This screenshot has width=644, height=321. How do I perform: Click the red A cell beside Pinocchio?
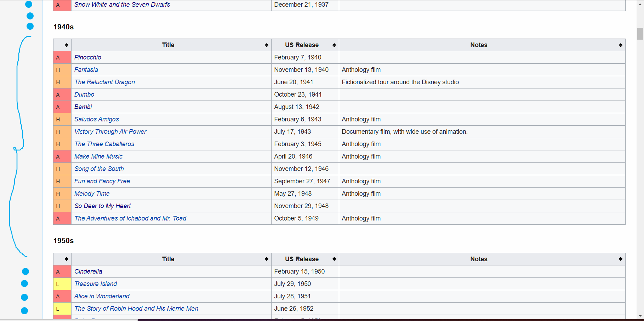click(x=62, y=57)
